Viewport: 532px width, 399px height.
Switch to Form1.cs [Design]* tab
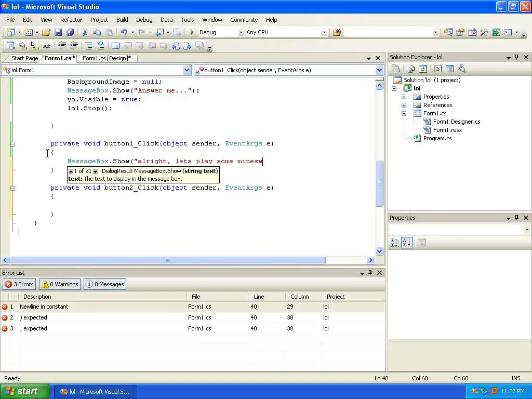click(x=107, y=58)
